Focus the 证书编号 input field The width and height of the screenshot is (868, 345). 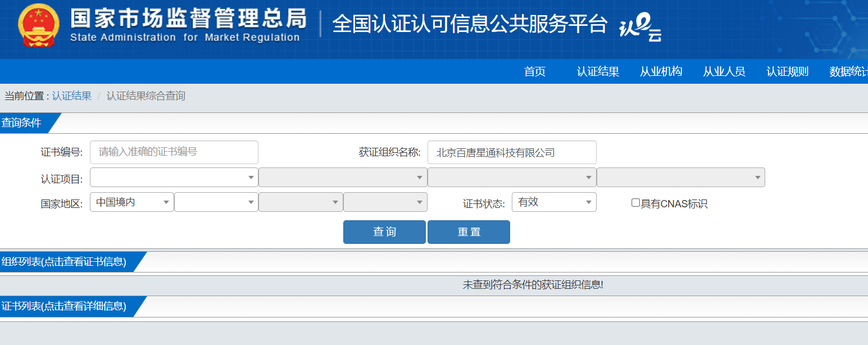[x=174, y=152]
